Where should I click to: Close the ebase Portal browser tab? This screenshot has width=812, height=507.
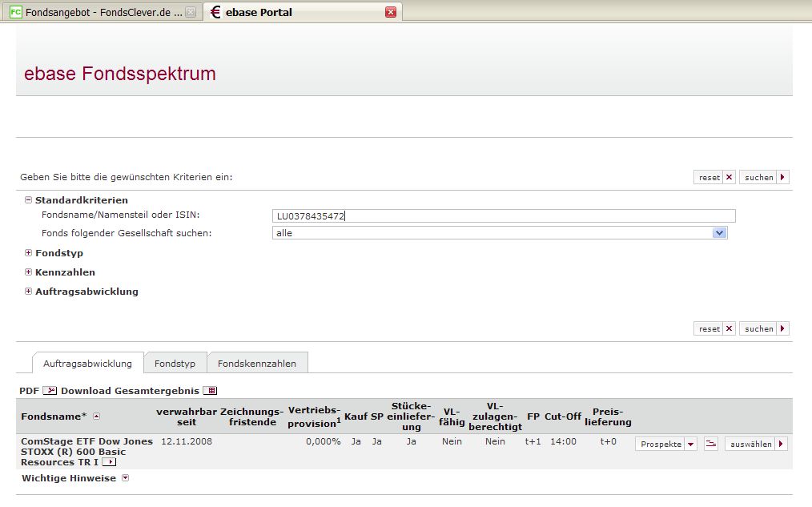[391, 12]
